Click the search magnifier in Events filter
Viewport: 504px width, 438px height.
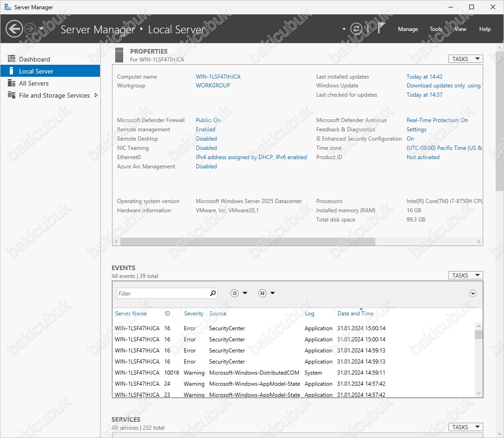[213, 293]
